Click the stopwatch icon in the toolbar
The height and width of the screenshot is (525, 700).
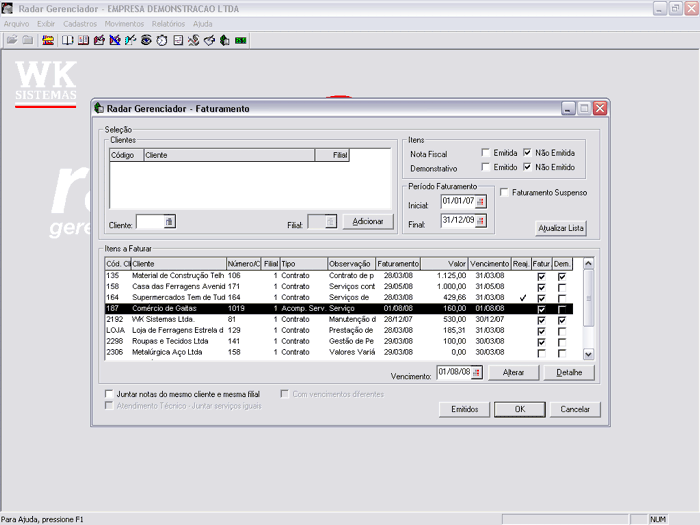[162, 40]
